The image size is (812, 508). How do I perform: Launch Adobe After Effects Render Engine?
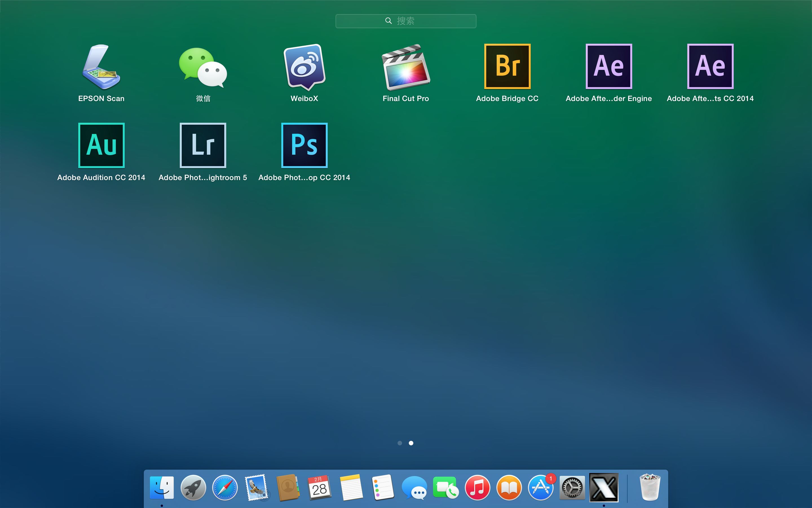[x=609, y=67]
